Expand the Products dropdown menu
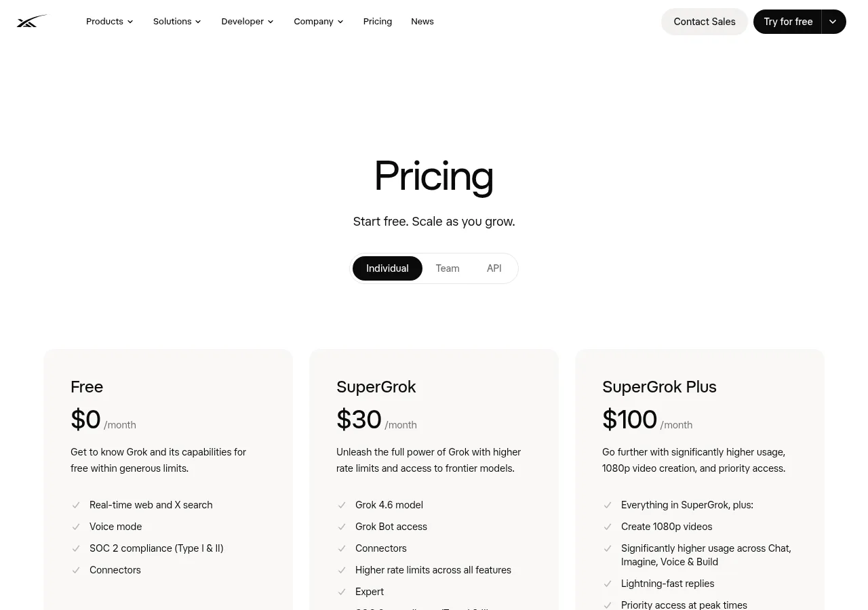 pyautogui.click(x=110, y=22)
